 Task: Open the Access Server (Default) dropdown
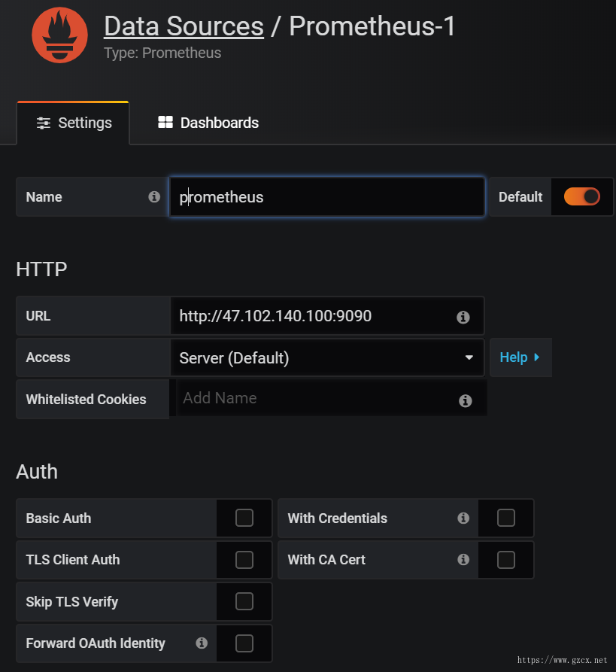[x=327, y=358]
